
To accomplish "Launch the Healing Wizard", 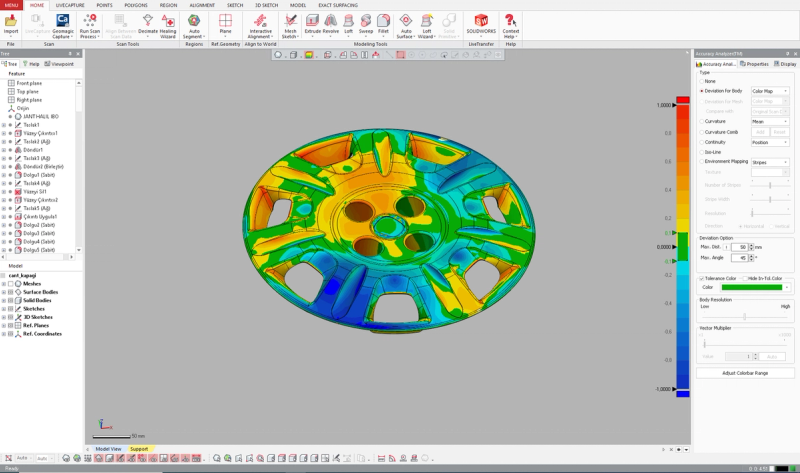I will tap(168, 27).
